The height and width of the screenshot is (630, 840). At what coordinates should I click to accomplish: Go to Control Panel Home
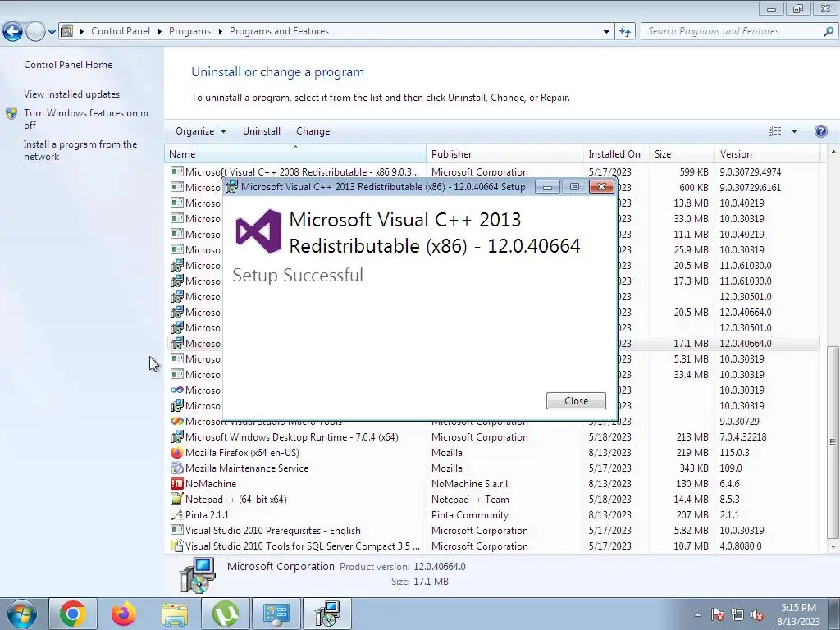pyautogui.click(x=68, y=65)
